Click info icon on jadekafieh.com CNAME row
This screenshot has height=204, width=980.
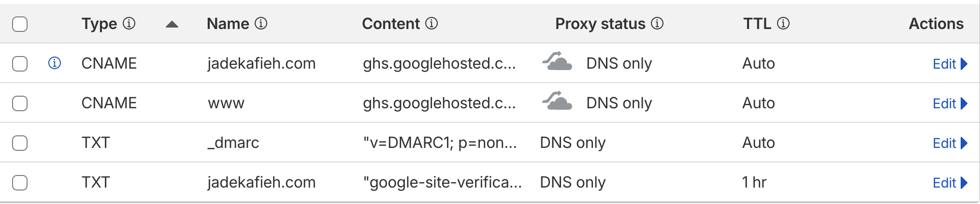pyautogui.click(x=55, y=63)
